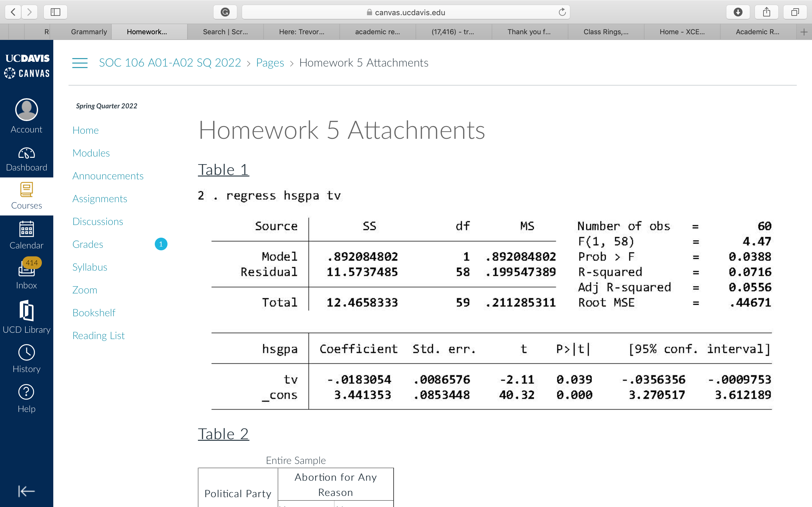The image size is (812, 507).
Task: Click the Safari downloads icon
Action: pos(737,12)
